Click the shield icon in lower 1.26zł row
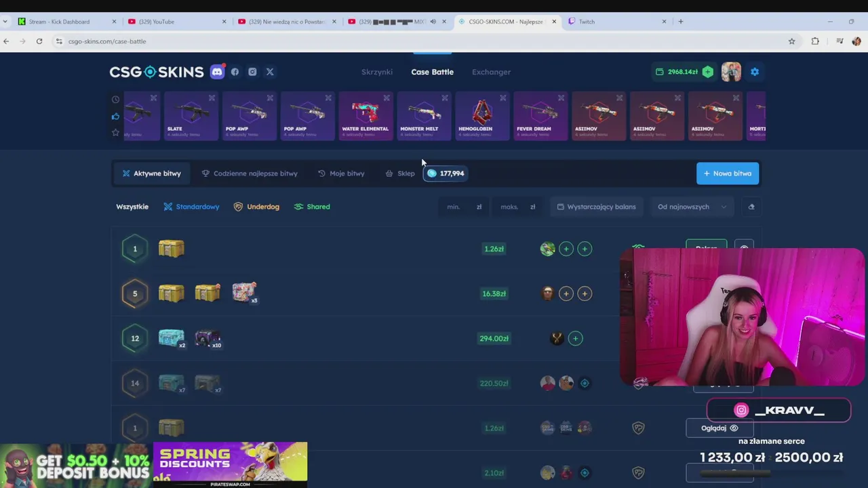Viewport: 868px width, 488px height. [638, 428]
